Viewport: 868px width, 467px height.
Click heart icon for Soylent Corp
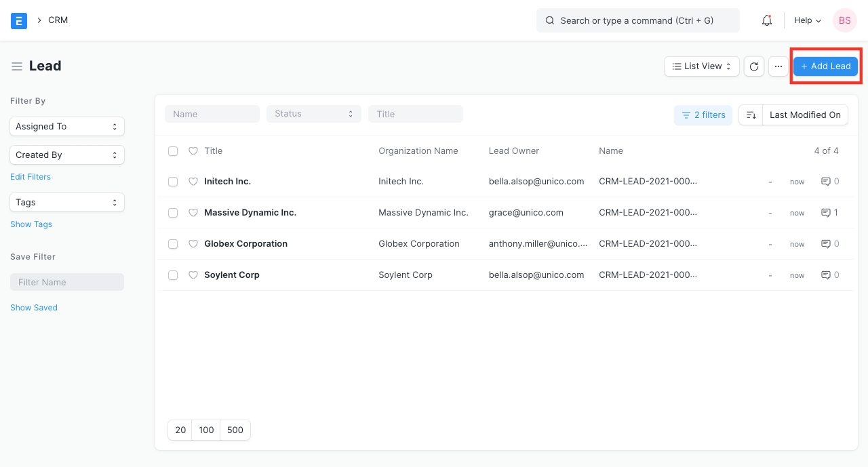[193, 275]
